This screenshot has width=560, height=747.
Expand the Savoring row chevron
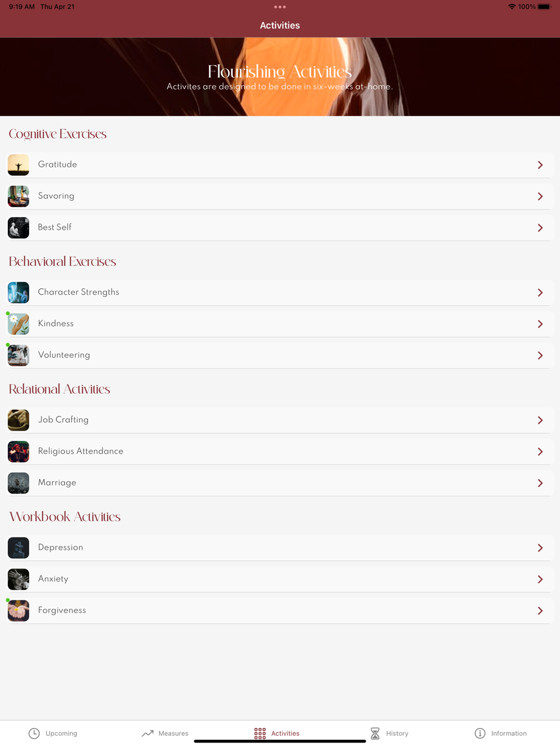(540, 197)
